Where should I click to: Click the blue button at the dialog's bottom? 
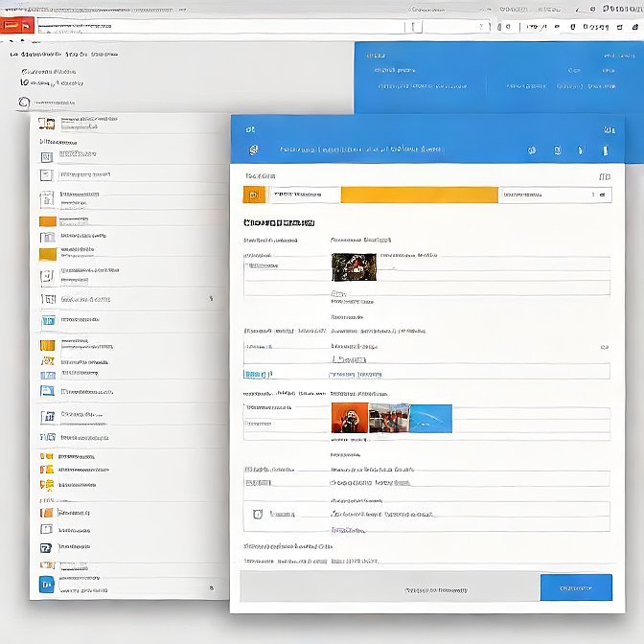[576, 587]
